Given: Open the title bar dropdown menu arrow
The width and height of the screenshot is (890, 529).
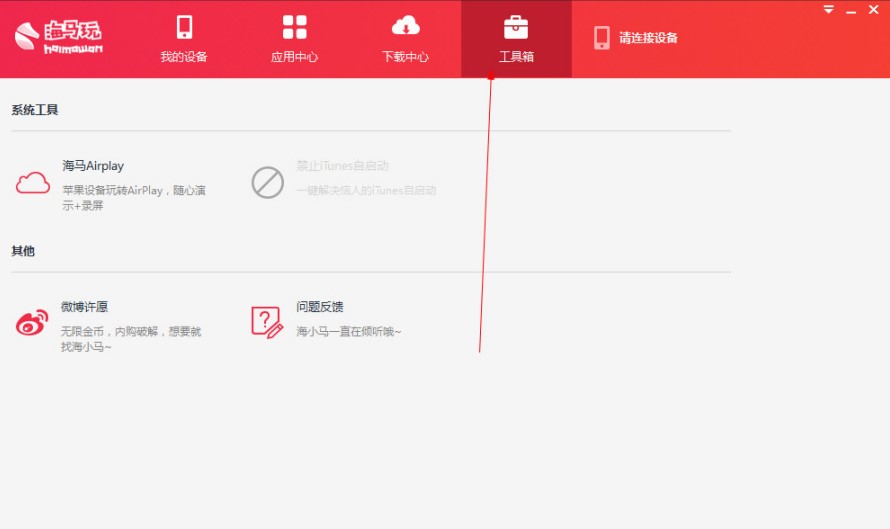Looking at the screenshot, I should (829, 10).
